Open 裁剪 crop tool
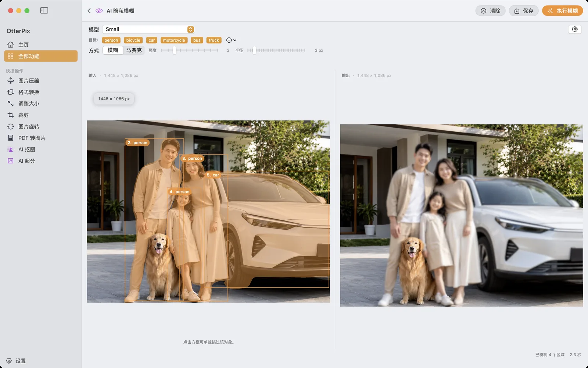 [x=41, y=115]
